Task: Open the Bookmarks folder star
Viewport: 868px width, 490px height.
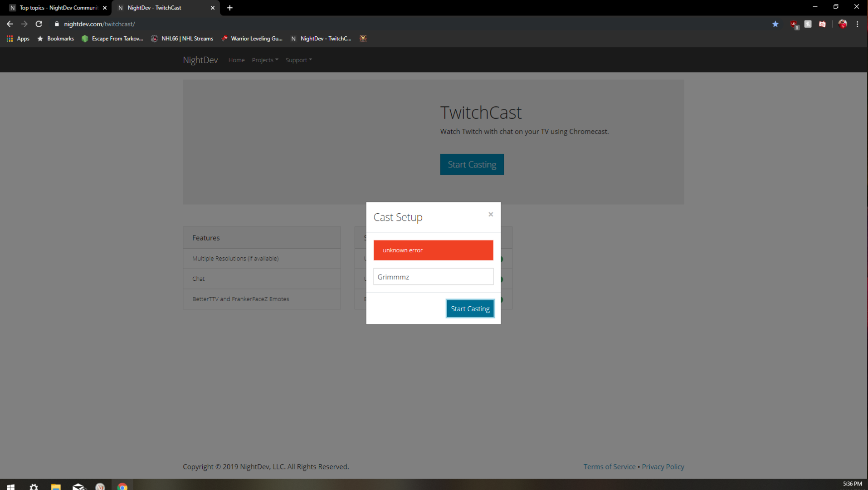Action: point(55,39)
